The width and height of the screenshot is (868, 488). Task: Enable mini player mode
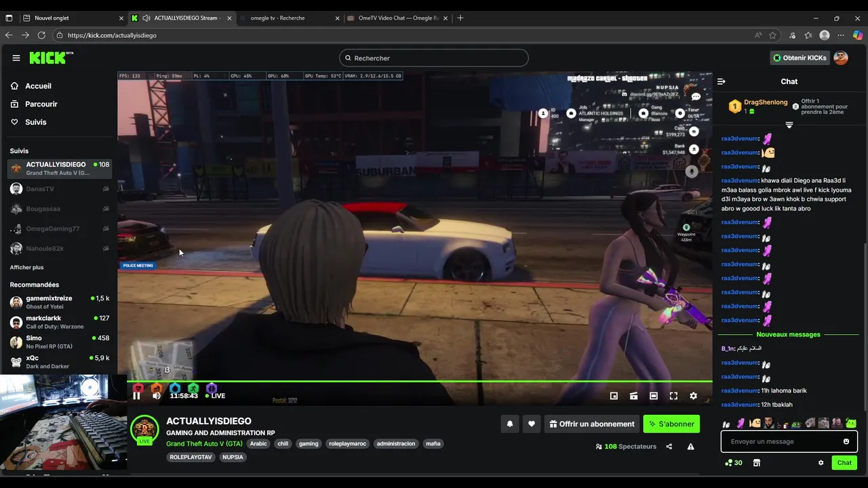[614, 396]
